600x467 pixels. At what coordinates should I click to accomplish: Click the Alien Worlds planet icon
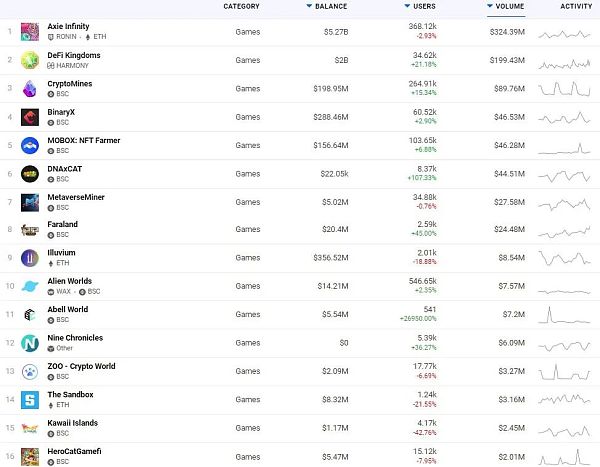point(29,286)
